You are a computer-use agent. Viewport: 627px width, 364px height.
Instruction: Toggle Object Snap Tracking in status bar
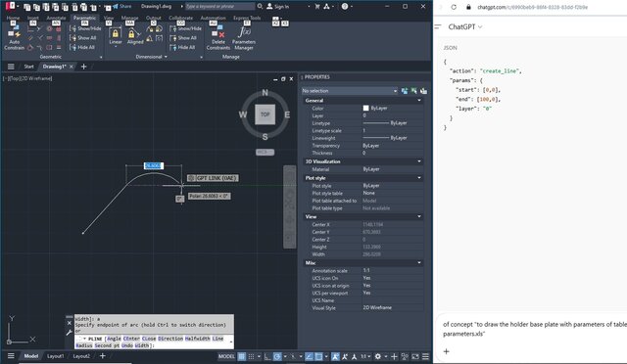click(310, 356)
